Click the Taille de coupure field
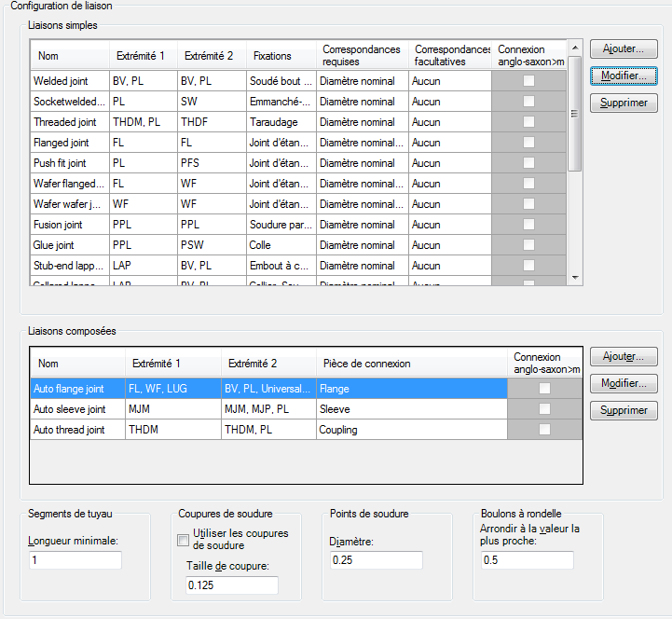The image size is (672, 619). coord(232,585)
